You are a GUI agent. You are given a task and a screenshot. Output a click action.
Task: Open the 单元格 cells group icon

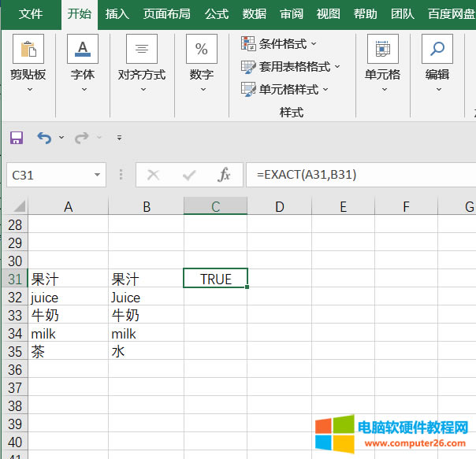(382, 49)
